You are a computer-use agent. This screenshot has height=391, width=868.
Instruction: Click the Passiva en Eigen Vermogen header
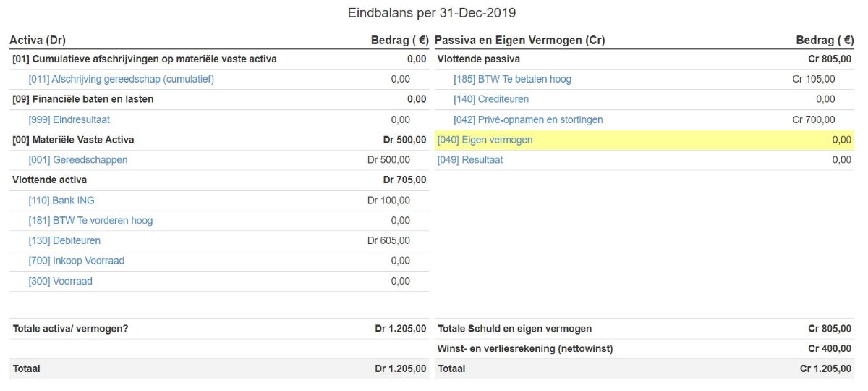coord(520,41)
